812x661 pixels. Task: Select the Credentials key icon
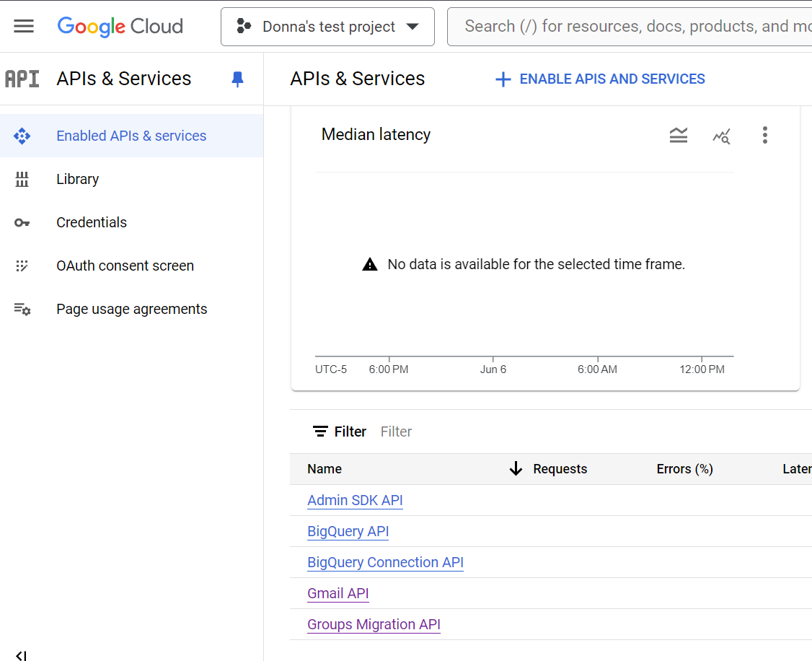(22, 222)
